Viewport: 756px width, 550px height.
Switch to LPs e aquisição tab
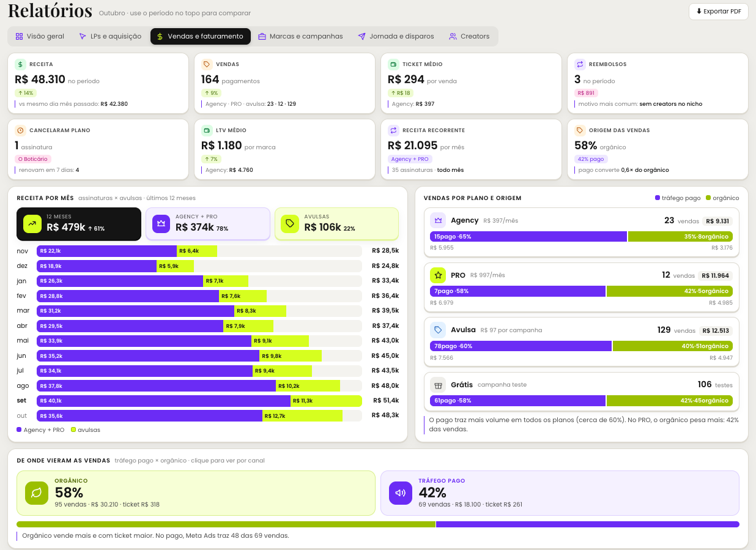(x=110, y=37)
